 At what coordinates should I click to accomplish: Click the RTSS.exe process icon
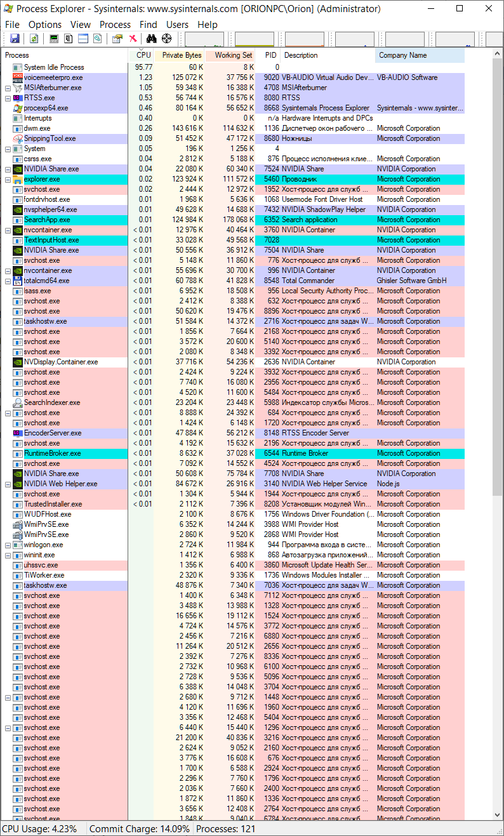[18, 98]
